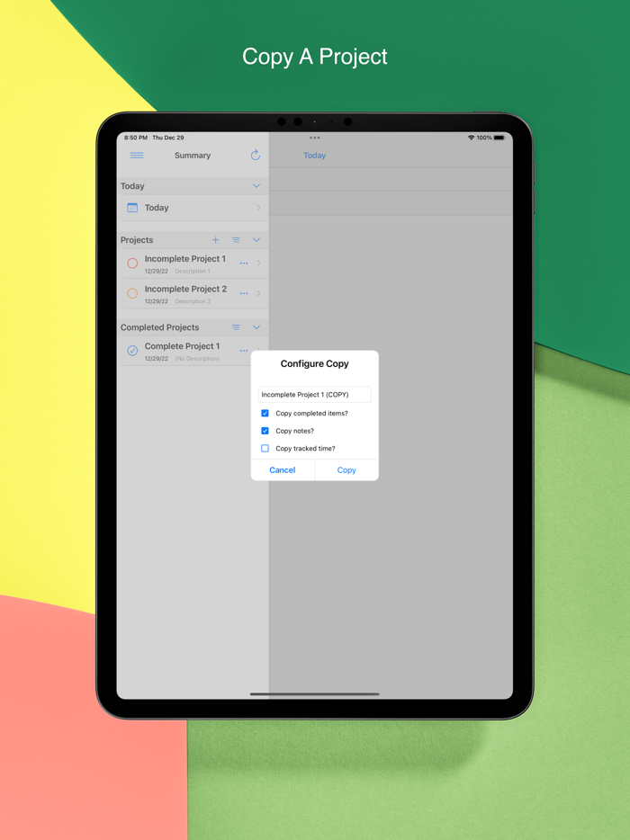Viewport: 630px width, 840px height.
Task: Collapse the Today section chevron
Action: click(x=256, y=186)
